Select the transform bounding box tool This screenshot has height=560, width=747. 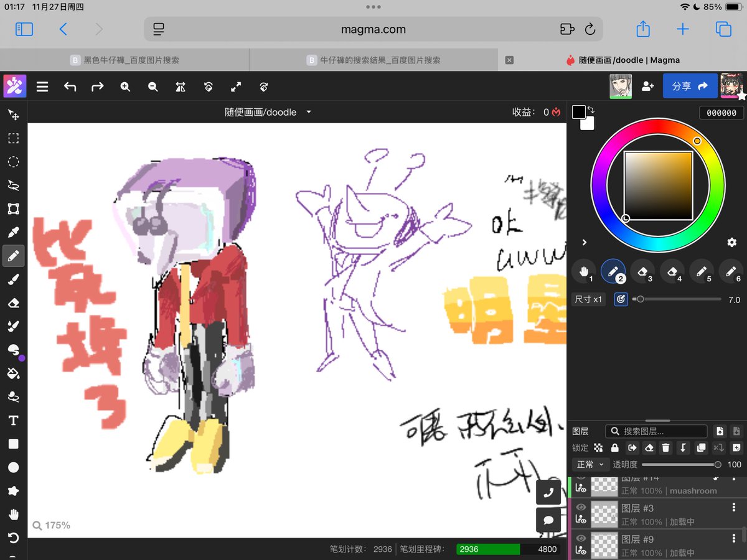(x=13, y=209)
